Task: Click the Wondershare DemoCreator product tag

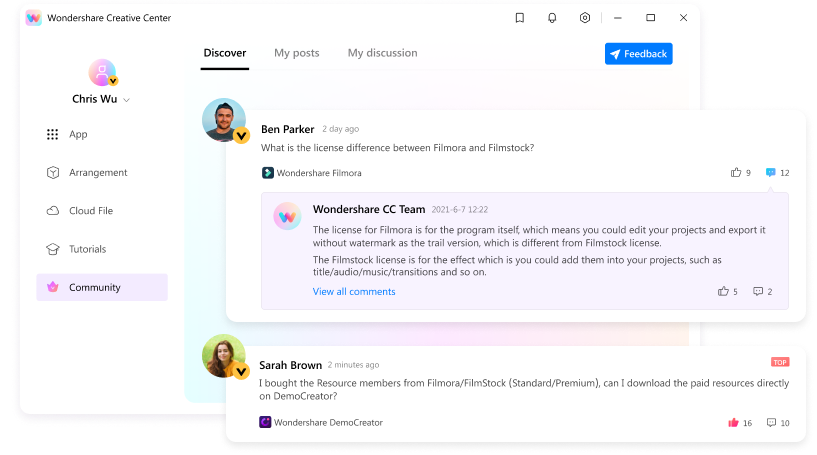Action: [x=321, y=423]
